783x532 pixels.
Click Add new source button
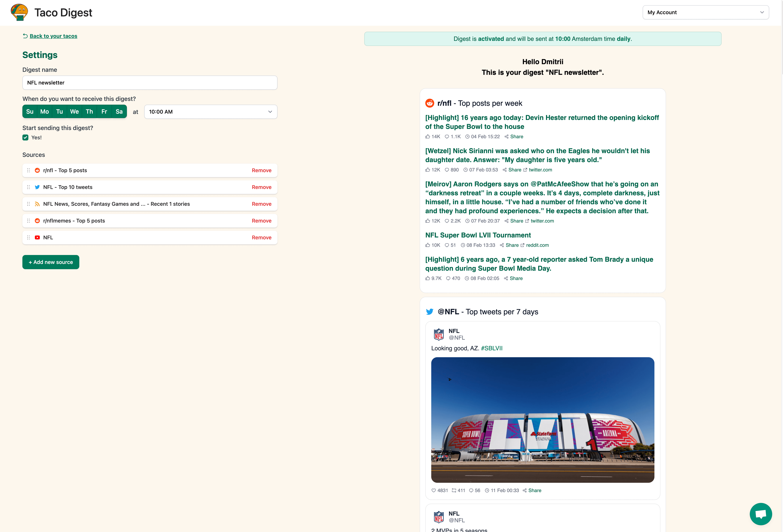pos(51,262)
